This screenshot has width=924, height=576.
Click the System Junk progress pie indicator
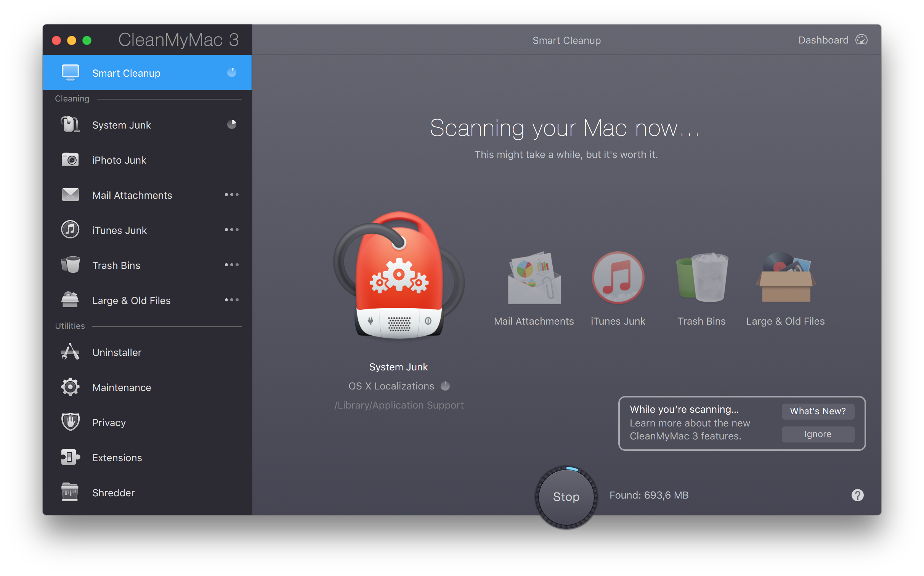(x=232, y=124)
